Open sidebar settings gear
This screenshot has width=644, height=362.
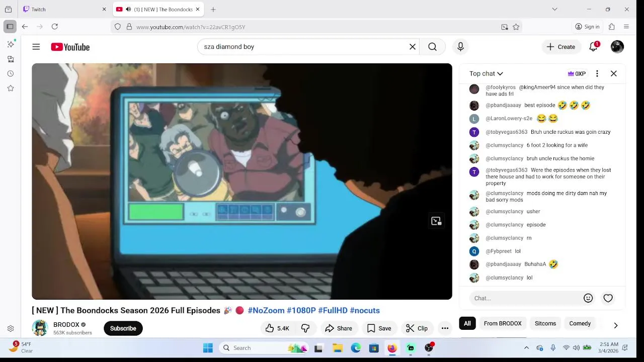[11, 328]
